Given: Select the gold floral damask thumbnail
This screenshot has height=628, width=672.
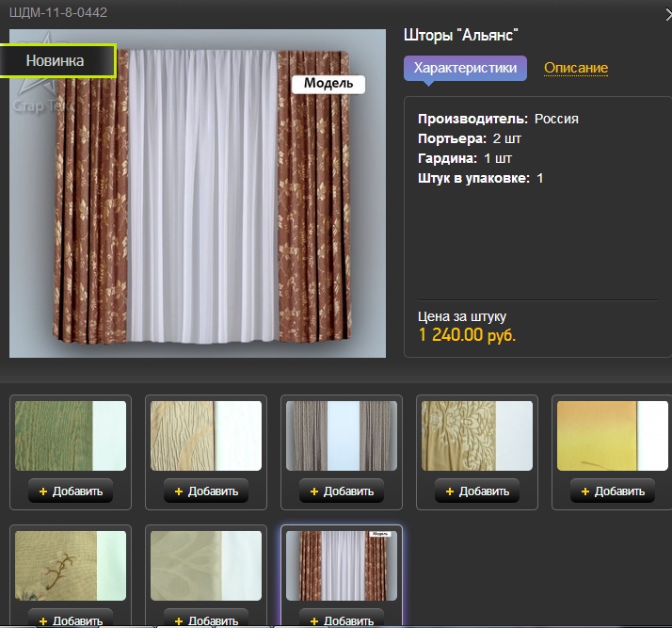Looking at the screenshot, I should (477, 436).
